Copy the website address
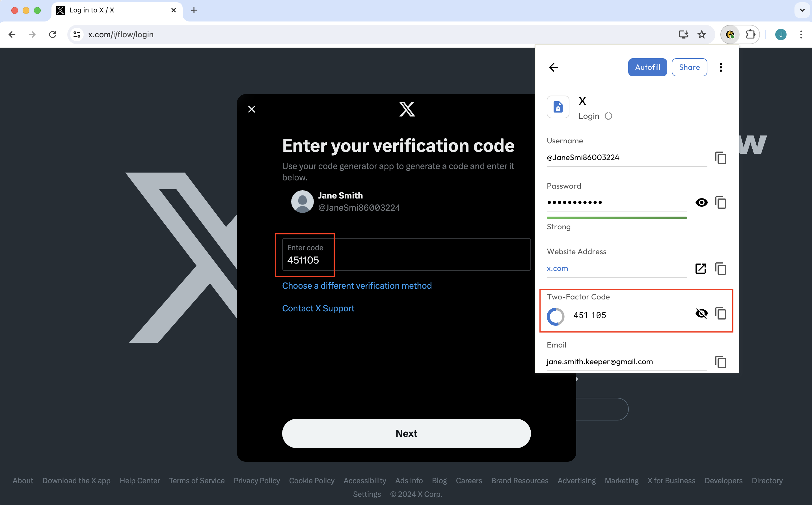812x505 pixels. tap(720, 269)
